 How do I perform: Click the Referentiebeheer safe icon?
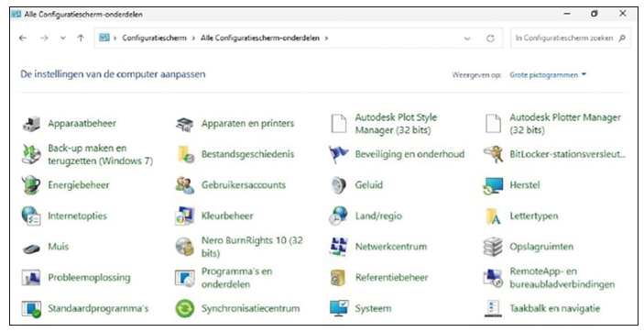tap(338, 278)
